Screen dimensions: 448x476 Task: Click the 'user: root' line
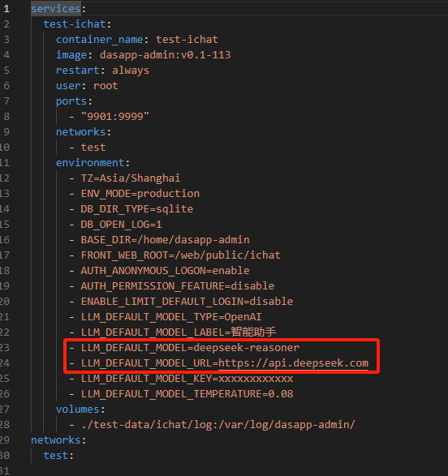click(87, 86)
